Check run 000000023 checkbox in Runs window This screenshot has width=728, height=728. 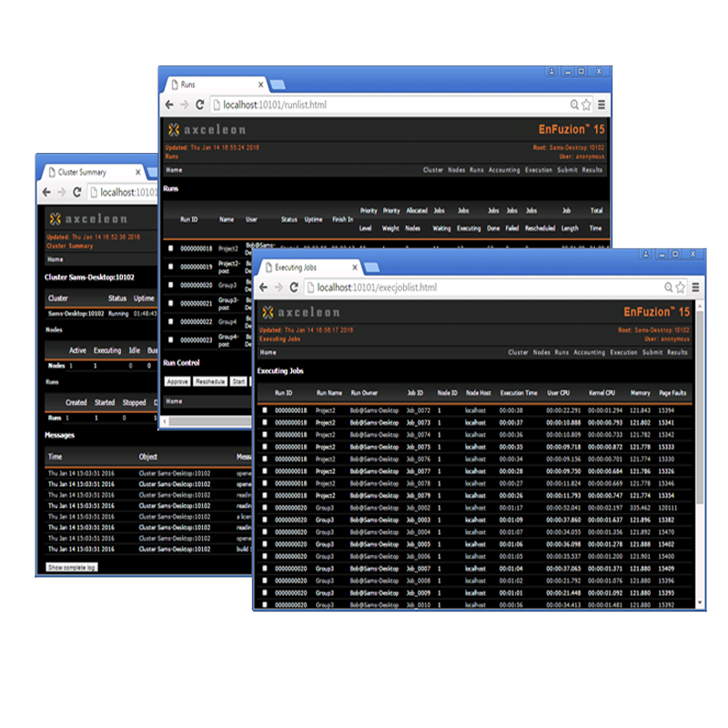click(x=171, y=339)
